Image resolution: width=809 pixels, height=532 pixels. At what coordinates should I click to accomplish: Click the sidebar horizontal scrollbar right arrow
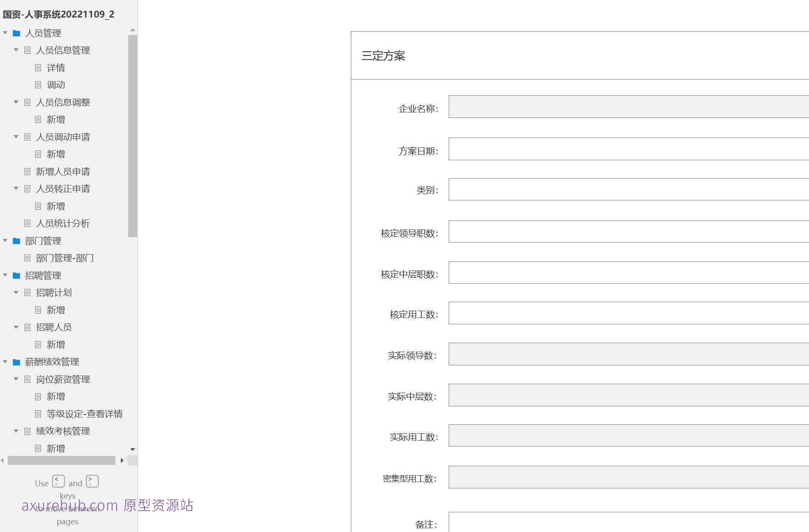pyautogui.click(x=122, y=461)
